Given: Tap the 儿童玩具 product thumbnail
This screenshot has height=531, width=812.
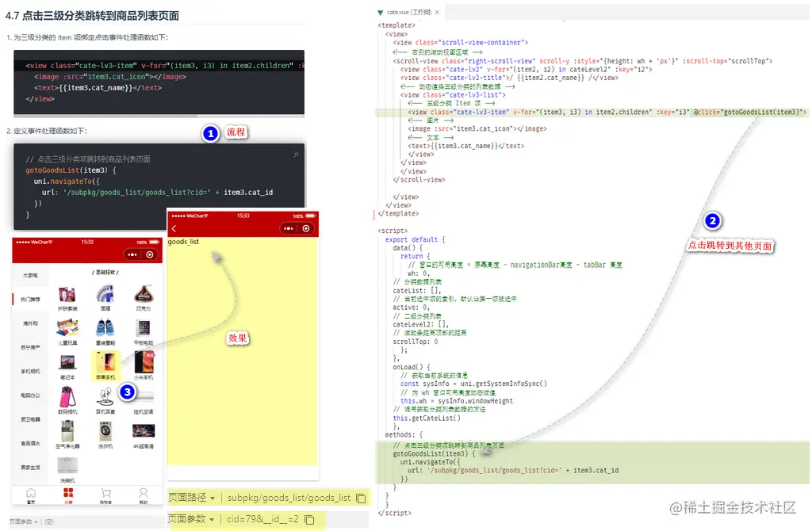Looking at the screenshot, I should (67, 328).
